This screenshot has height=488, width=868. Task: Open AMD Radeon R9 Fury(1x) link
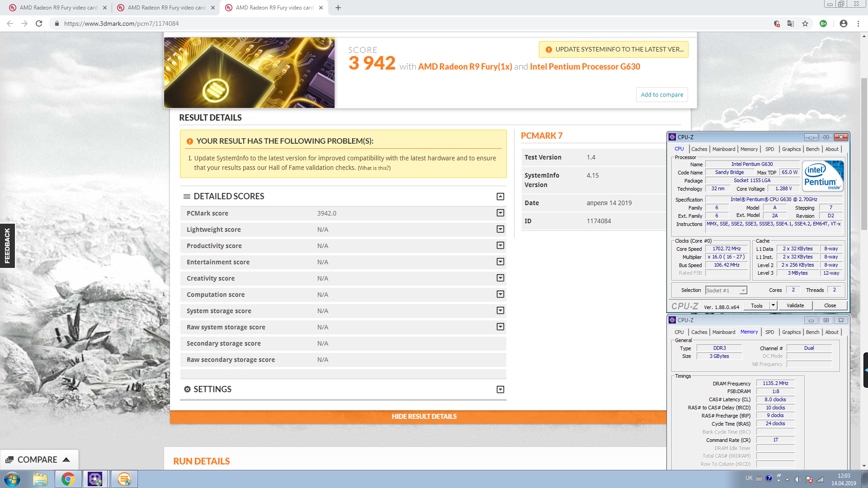(x=465, y=66)
